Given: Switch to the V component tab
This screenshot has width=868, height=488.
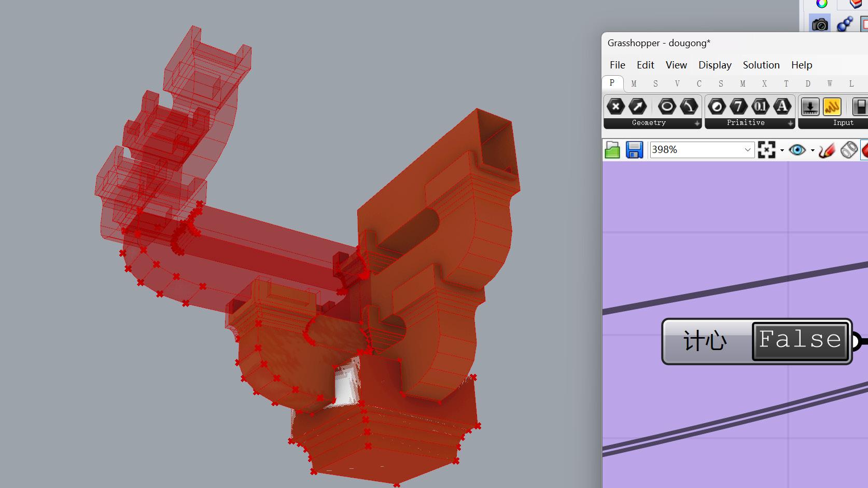Looking at the screenshot, I should [x=677, y=83].
